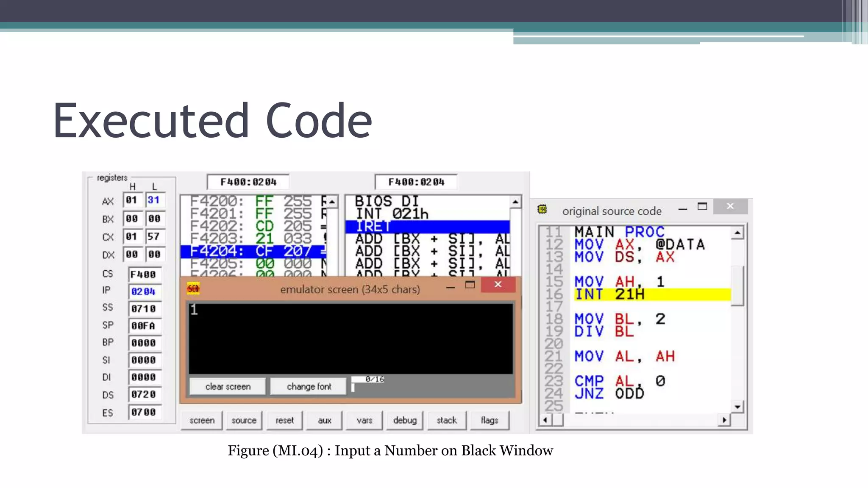Select source line JNZ ODD
The width and height of the screenshot is (868, 488).
[x=609, y=394]
